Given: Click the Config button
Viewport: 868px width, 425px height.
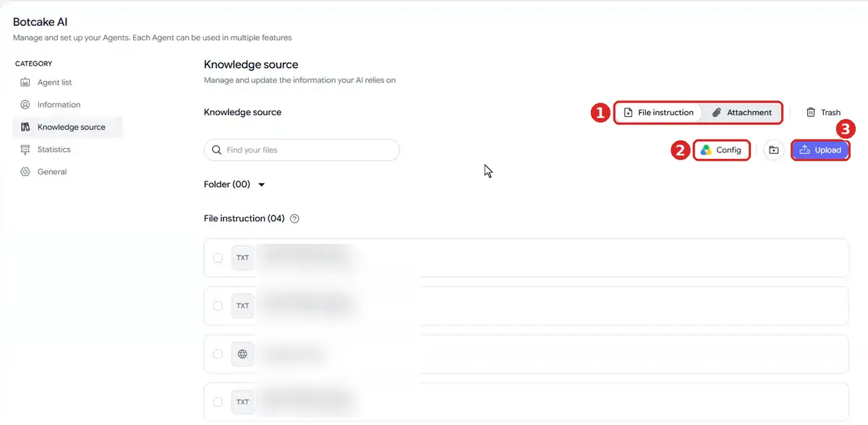Looking at the screenshot, I should 721,150.
